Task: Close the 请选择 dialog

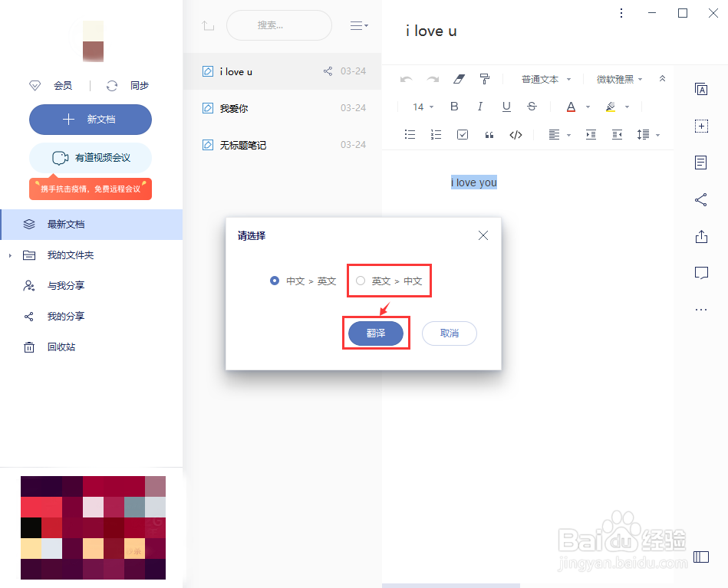Action: click(483, 235)
